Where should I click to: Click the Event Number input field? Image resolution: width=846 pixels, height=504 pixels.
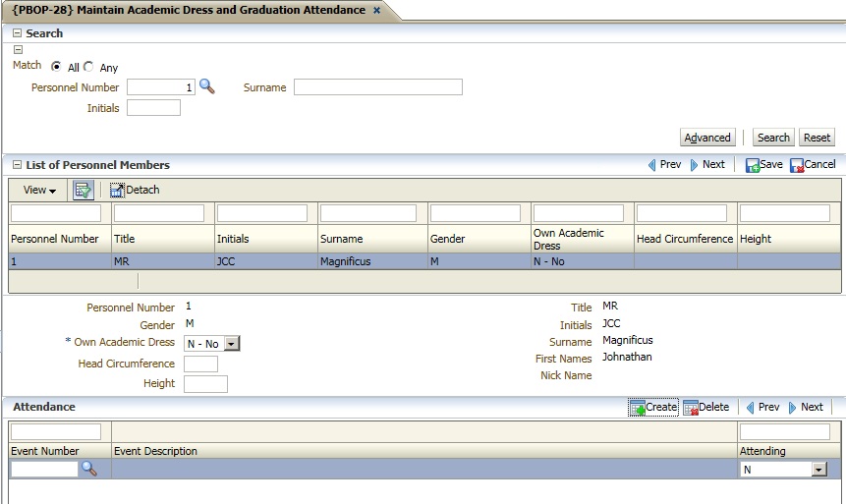tap(44, 470)
